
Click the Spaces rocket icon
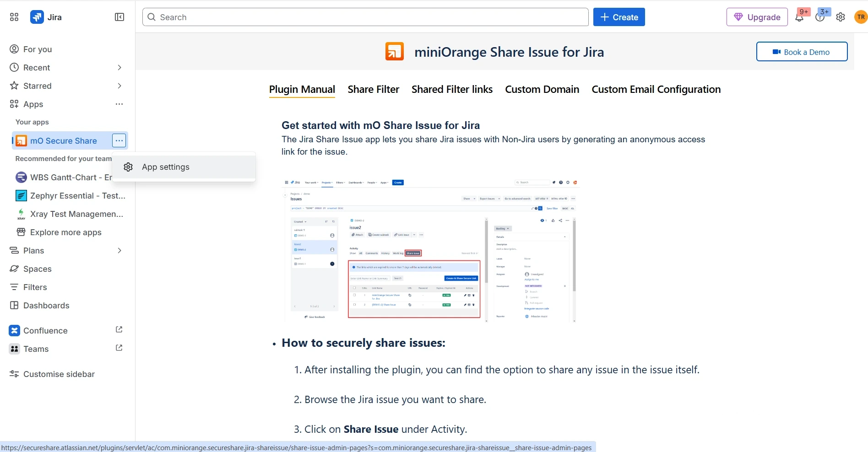pyautogui.click(x=14, y=269)
